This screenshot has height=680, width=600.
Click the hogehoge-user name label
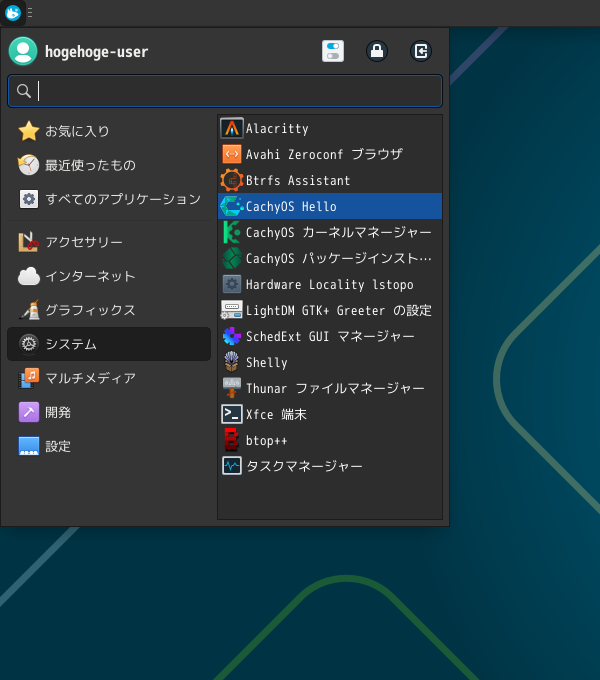(x=96, y=52)
